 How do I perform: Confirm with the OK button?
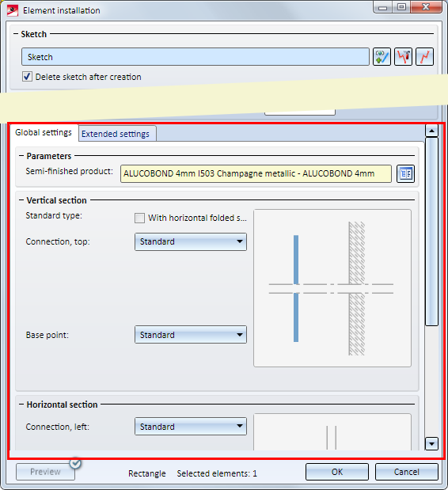pos(337,472)
